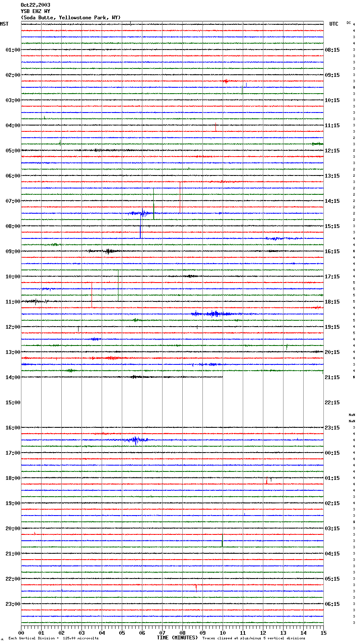Select the 08 minute tick label
The image size is (357, 644).
[182, 633]
